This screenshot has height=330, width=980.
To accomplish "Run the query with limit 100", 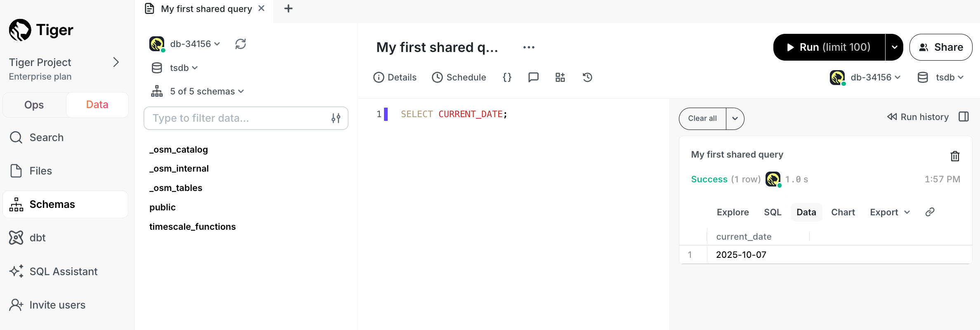I will tap(829, 47).
